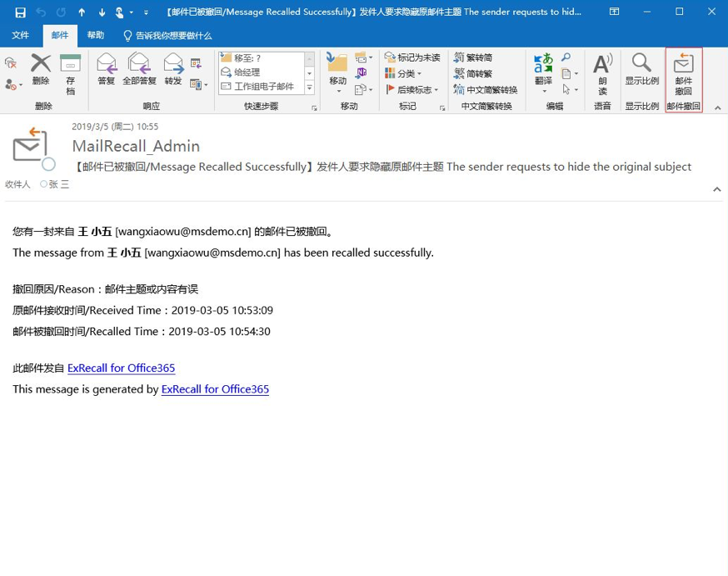Save the message with the floppy disk icon

[20, 13]
